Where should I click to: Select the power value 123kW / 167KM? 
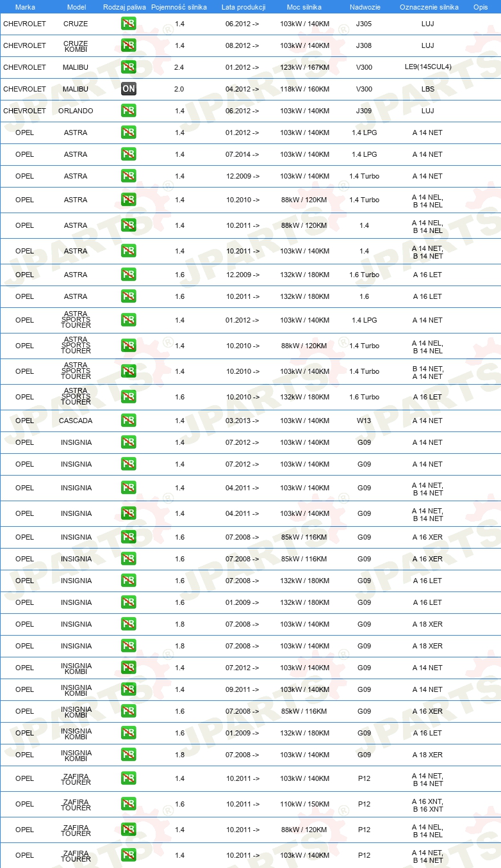pyautogui.click(x=305, y=67)
